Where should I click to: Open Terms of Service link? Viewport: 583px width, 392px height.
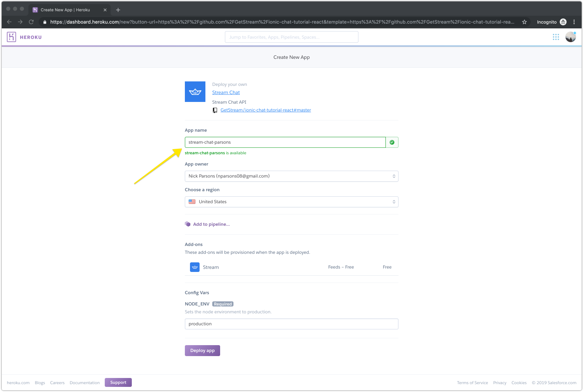pos(472,383)
